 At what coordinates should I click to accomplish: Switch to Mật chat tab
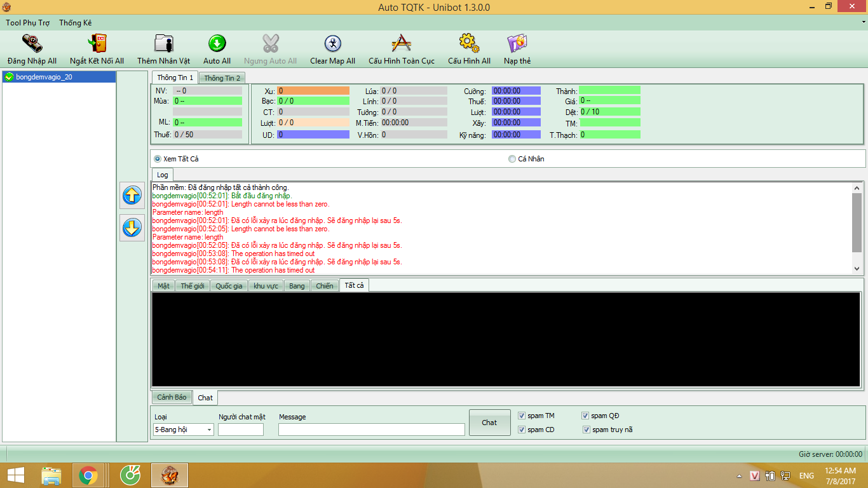(x=164, y=286)
